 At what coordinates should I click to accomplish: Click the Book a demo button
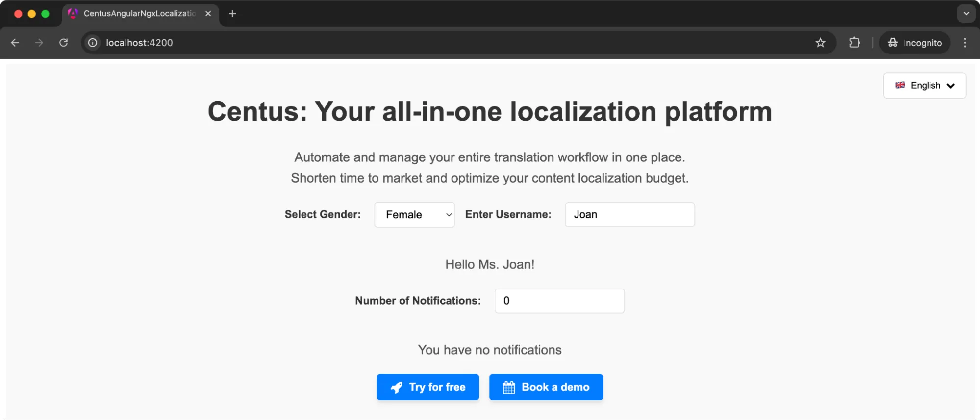pyautogui.click(x=546, y=387)
